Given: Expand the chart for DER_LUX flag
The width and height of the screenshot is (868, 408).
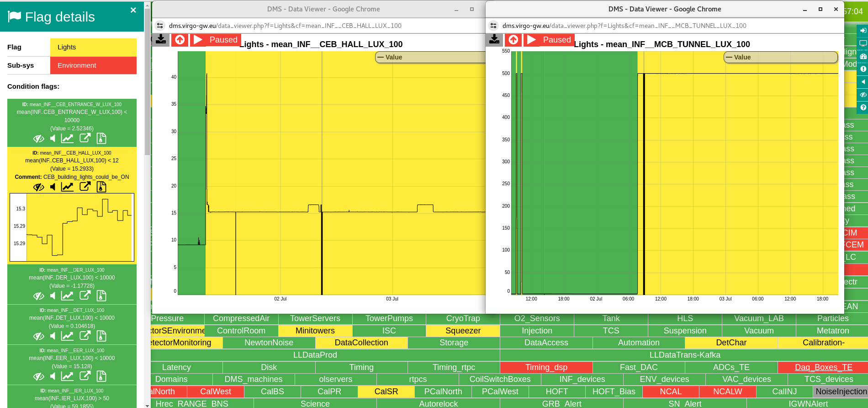Looking at the screenshot, I should pos(67,295).
